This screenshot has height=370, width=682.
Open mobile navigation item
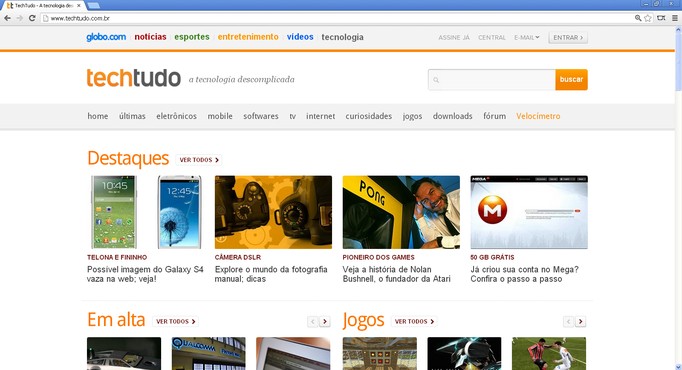[220, 116]
